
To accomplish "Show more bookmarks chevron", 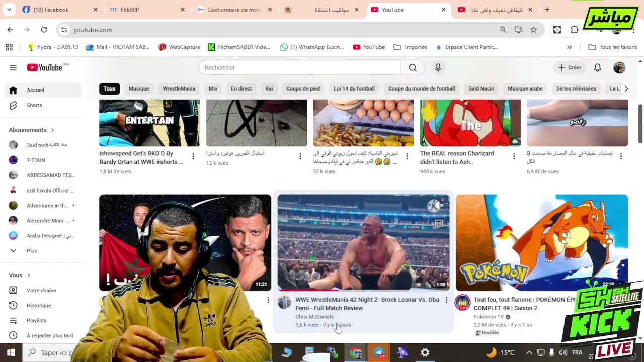I will click(569, 47).
